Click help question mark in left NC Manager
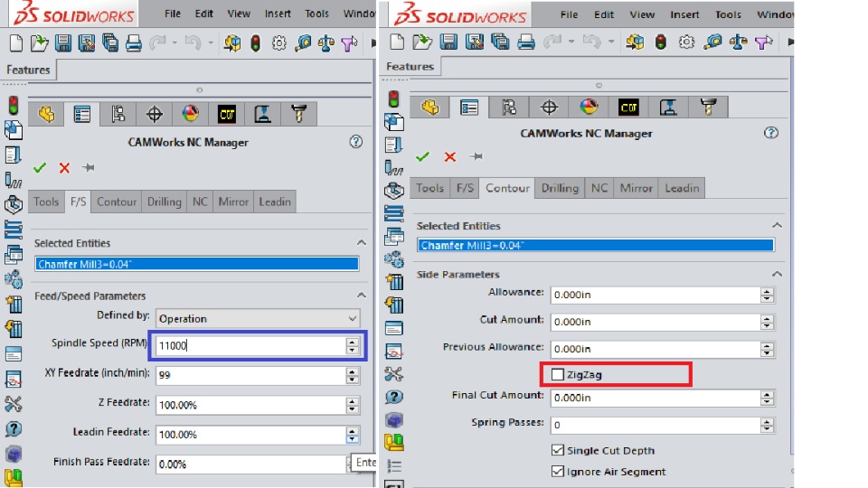The width and height of the screenshot is (868, 488). (x=356, y=142)
